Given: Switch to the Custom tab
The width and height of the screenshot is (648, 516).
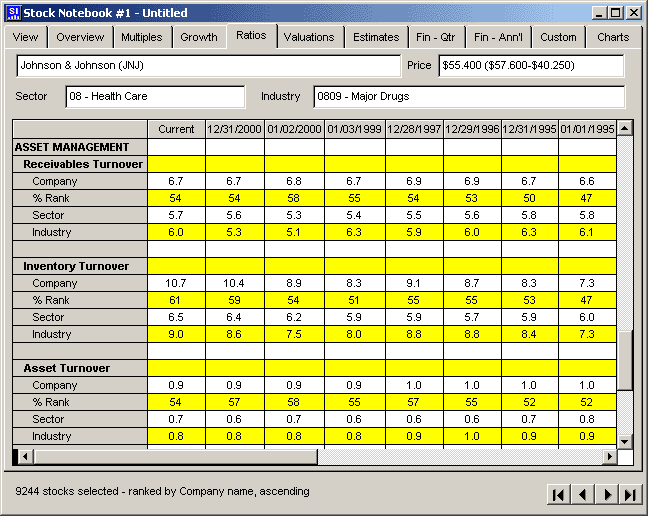Looking at the screenshot, I should click(x=558, y=37).
